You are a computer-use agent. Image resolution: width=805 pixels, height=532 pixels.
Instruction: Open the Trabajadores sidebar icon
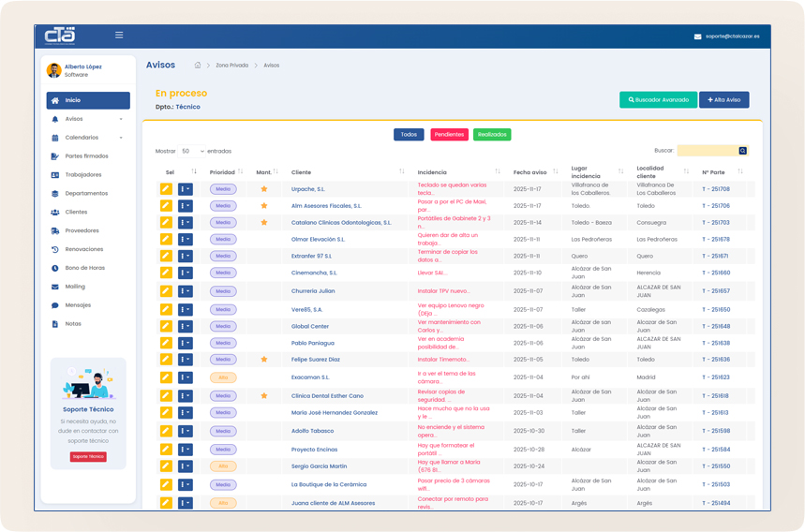pyautogui.click(x=55, y=175)
